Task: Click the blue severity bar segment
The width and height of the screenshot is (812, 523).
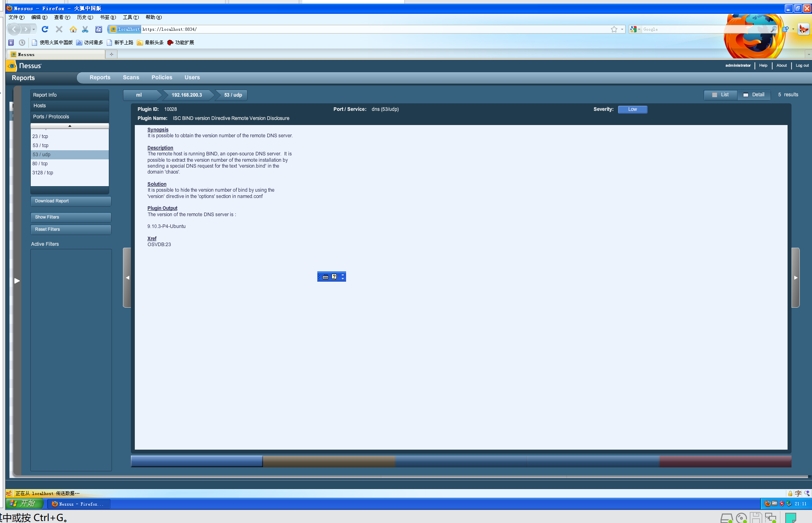Action: (197, 461)
